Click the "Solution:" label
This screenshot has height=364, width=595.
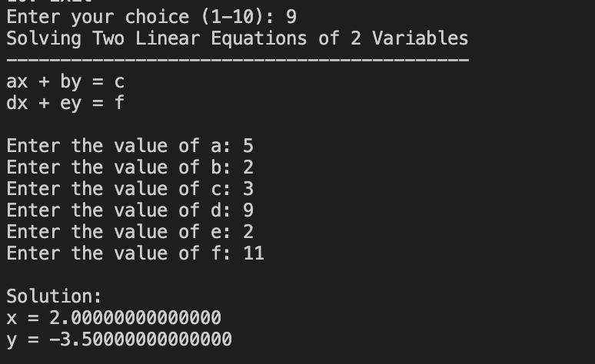click(54, 296)
